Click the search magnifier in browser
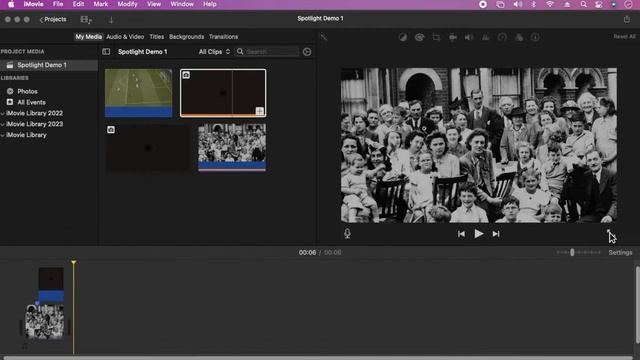640x360 pixels. click(x=240, y=52)
